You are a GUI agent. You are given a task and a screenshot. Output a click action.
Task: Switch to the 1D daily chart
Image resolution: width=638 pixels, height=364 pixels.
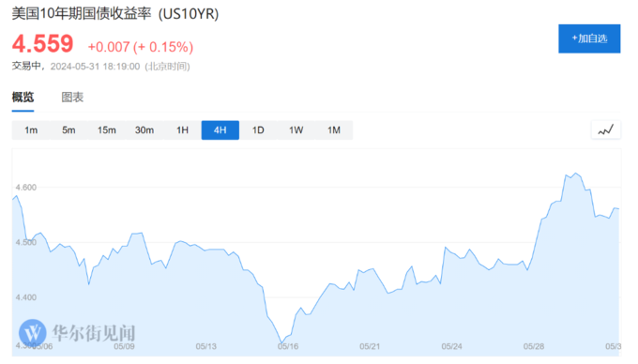point(258,130)
